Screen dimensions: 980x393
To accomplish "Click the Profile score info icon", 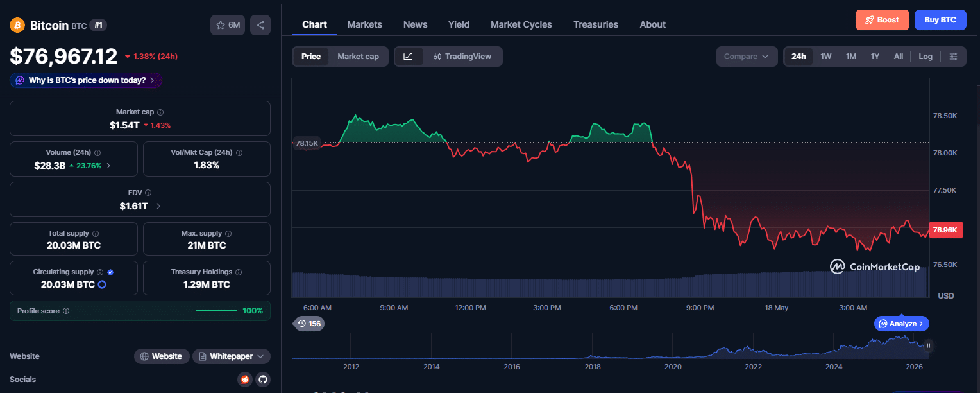I will (66, 311).
